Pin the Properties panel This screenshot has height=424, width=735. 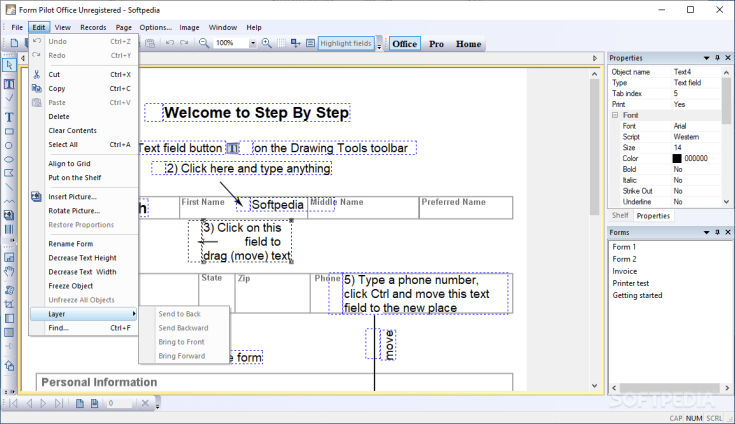click(x=717, y=58)
